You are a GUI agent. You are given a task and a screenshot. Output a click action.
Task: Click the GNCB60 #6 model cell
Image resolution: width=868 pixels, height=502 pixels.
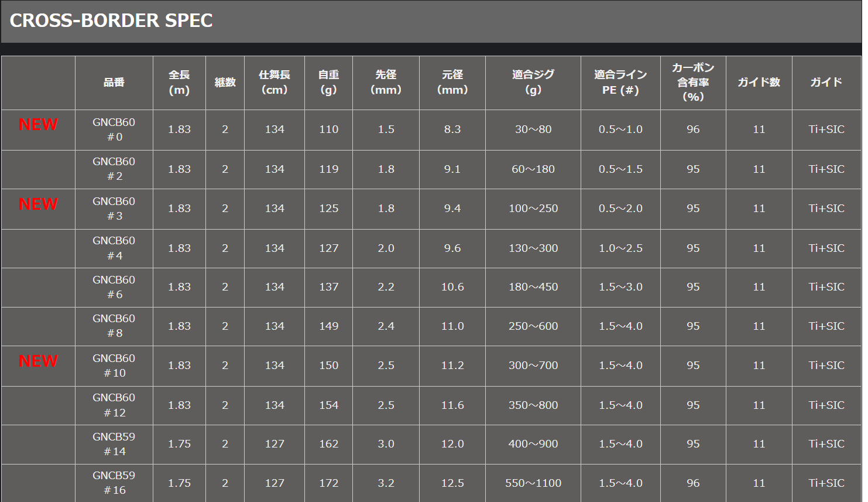click(114, 287)
